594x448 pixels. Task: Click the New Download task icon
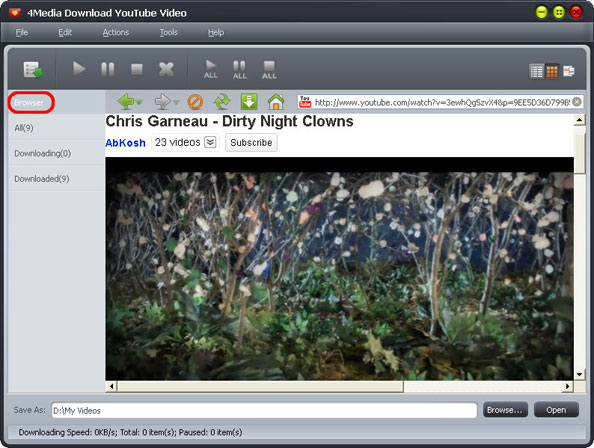click(x=33, y=70)
